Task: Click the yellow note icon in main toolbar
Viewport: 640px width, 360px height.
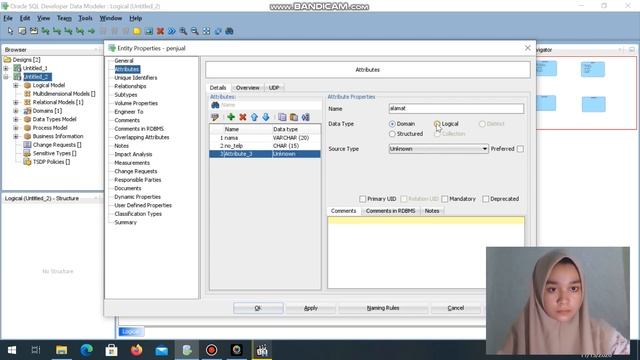Action: click(x=137, y=31)
